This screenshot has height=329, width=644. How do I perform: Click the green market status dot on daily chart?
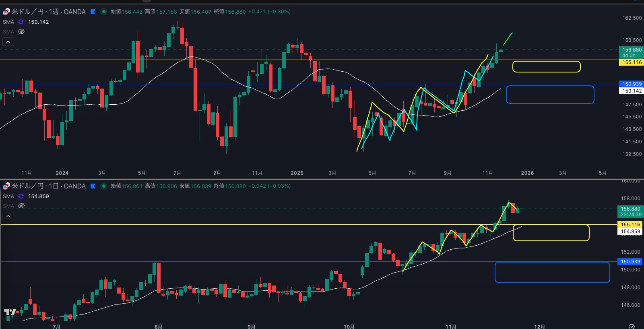[x=103, y=186]
